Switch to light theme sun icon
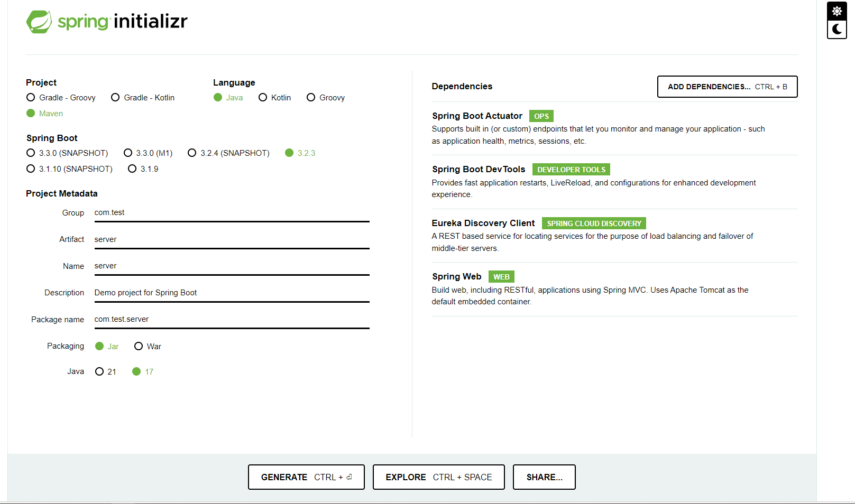This screenshot has width=855, height=504. (x=837, y=11)
